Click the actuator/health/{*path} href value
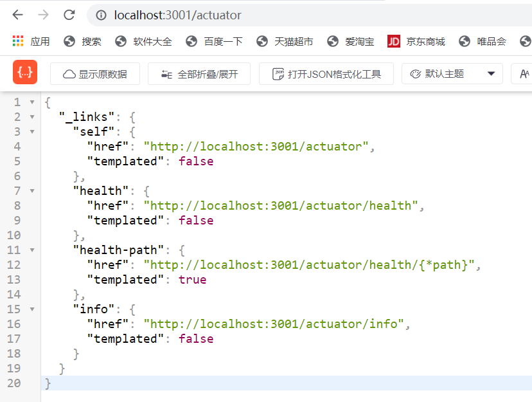Image resolution: width=532 pixels, height=402 pixels. pyautogui.click(x=309, y=265)
